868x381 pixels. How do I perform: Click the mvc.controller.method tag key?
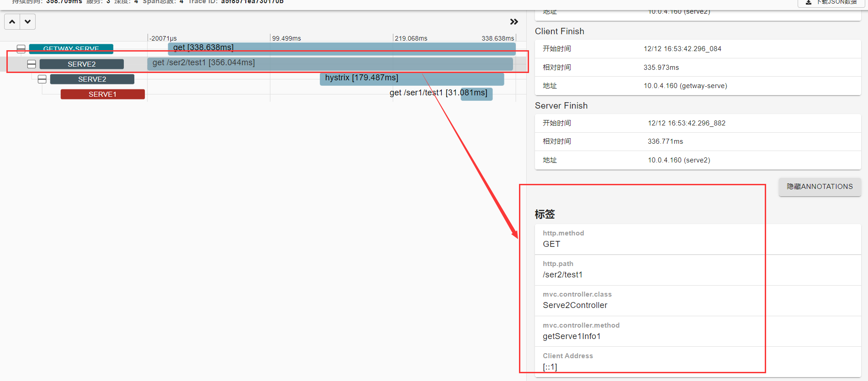pyautogui.click(x=581, y=325)
